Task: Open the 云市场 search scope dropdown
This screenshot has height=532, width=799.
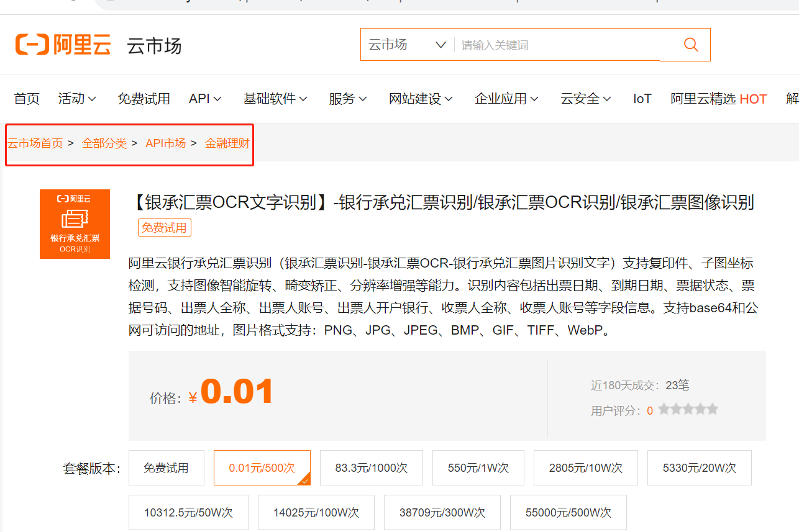Action: (407, 45)
